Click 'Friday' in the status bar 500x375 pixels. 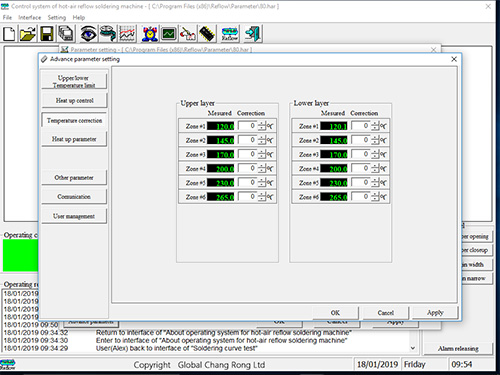(415, 364)
